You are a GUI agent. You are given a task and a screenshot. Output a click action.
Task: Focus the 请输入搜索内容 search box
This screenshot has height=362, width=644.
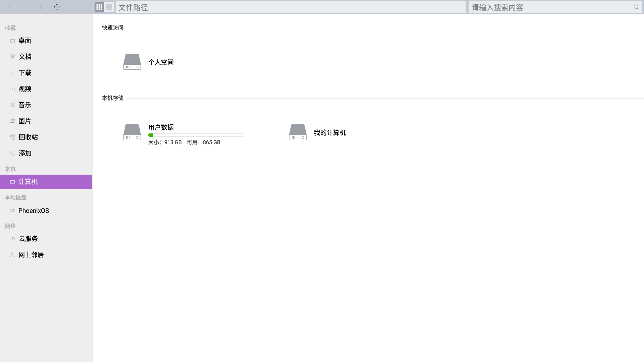[555, 7]
